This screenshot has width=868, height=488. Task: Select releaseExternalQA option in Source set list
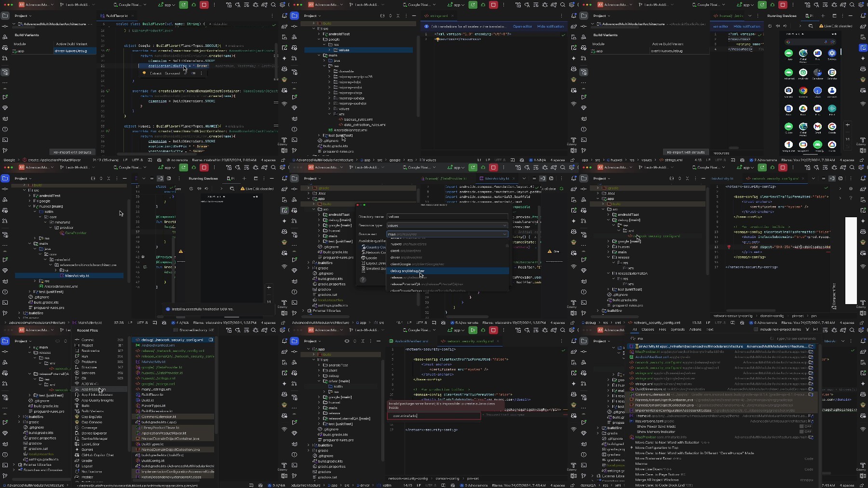[448, 284]
